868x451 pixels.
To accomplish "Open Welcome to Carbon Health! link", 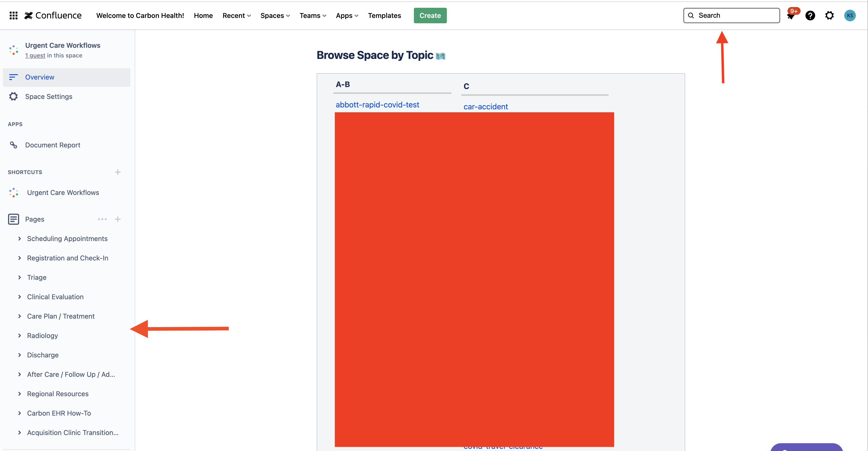I will (140, 16).
